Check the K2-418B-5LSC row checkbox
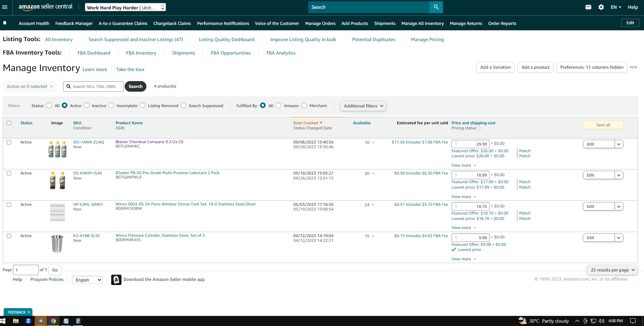The height and width of the screenshot is (326, 644). pos(9,236)
